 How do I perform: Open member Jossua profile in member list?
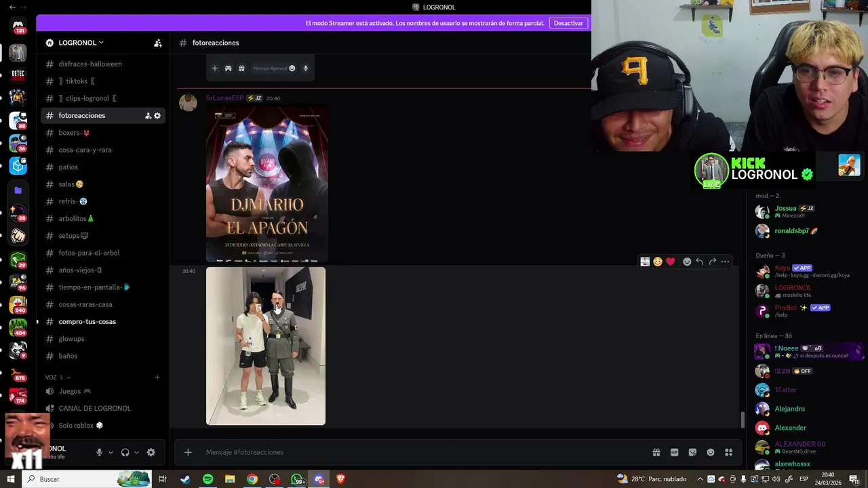tap(808, 211)
